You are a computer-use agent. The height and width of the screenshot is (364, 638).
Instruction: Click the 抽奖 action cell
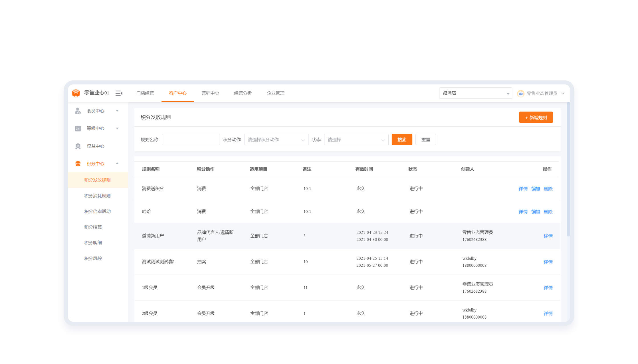[x=201, y=262]
